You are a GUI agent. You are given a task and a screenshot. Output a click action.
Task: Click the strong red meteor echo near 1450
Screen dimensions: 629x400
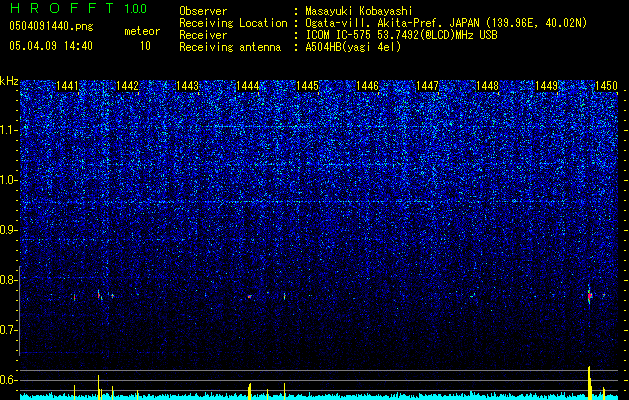click(x=589, y=296)
